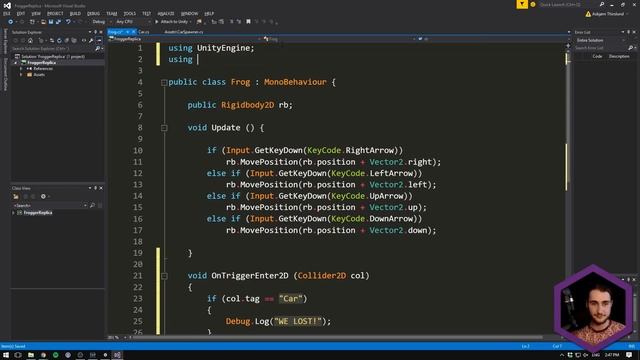Open the TEAM menu
Viewport: 640px width, 360px height.
[111, 13]
